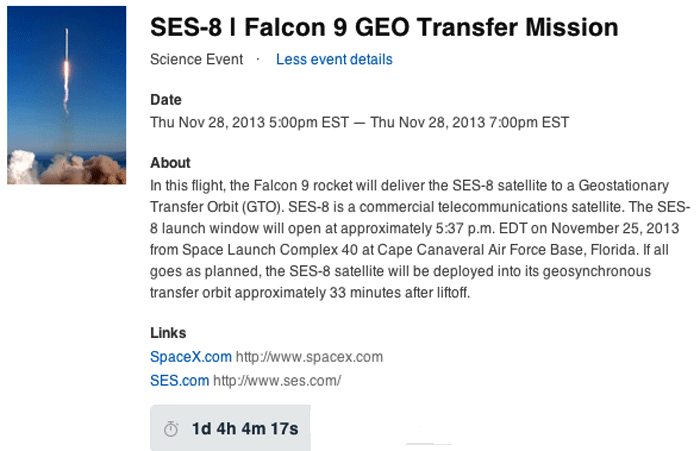The image size is (700, 451).
Task: Click the 1d 4h 4m 17s countdown text
Action: pyautogui.click(x=245, y=429)
